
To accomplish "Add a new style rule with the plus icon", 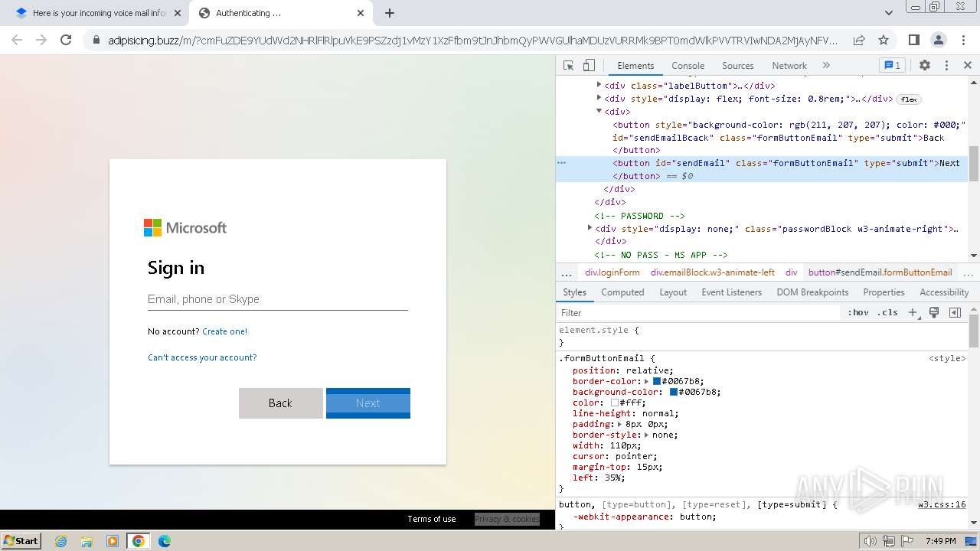I will click(x=913, y=312).
